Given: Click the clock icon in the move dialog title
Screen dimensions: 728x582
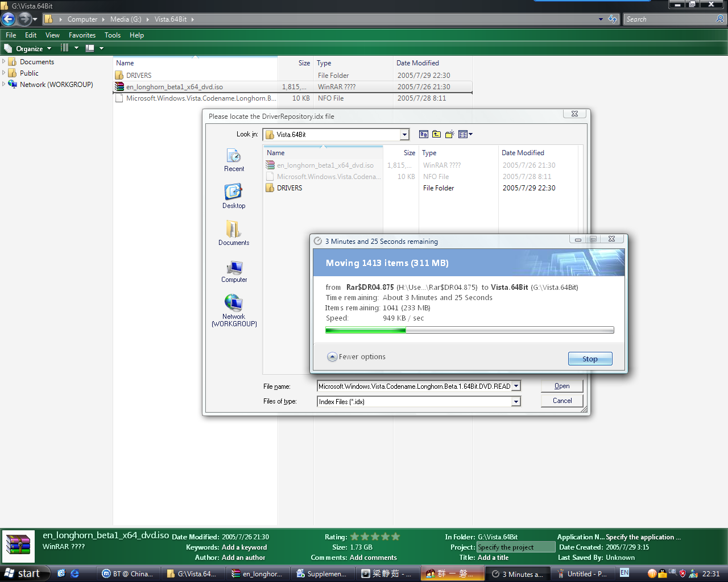Looking at the screenshot, I should 318,241.
